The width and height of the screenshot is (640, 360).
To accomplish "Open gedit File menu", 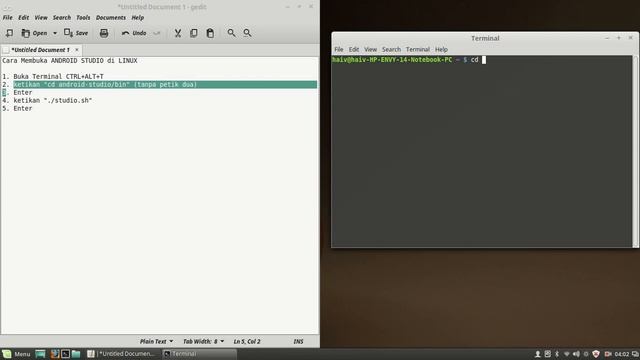I will (x=8, y=18).
